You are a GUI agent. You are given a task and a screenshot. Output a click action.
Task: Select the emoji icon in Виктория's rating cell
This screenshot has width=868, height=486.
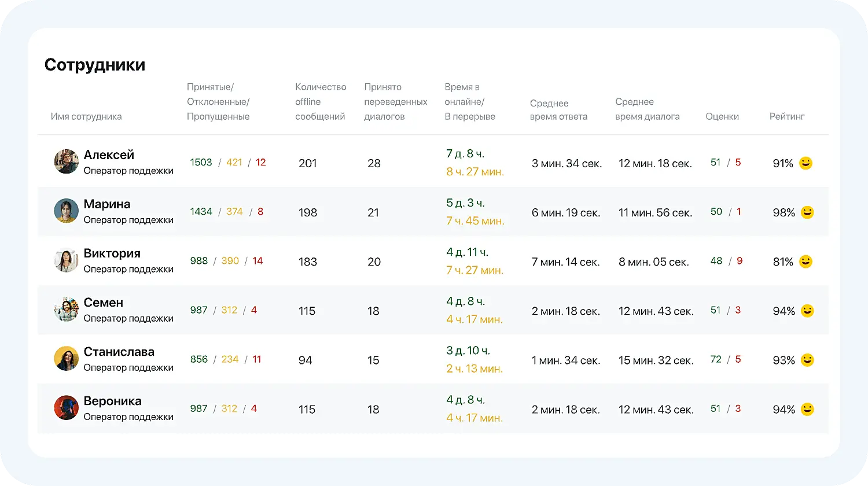coord(806,262)
